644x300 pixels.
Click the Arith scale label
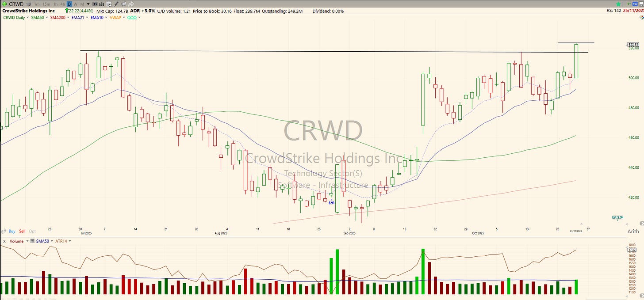(x=633, y=232)
